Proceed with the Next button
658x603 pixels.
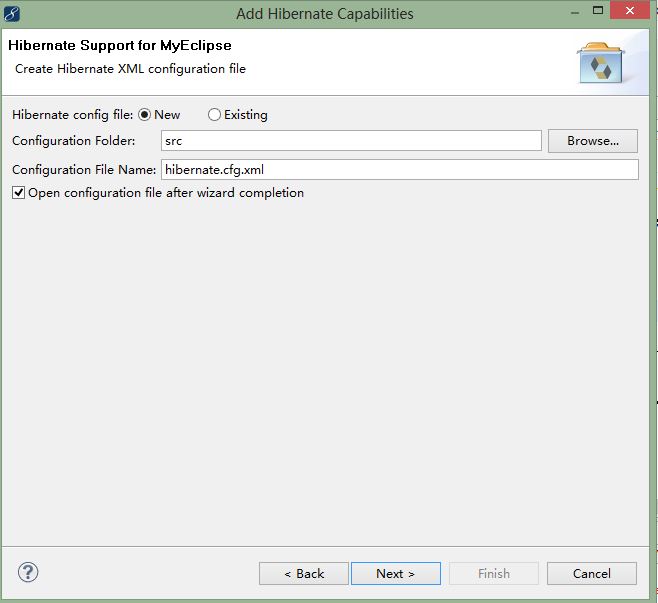coord(396,573)
